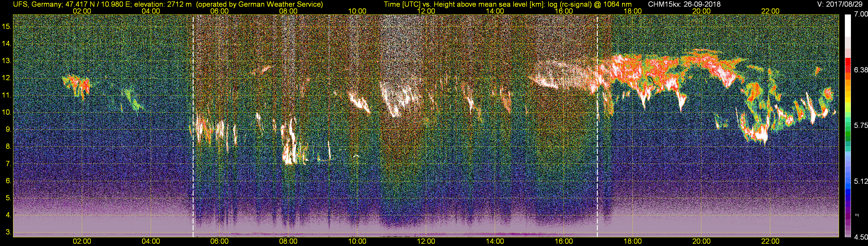The width and height of the screenshot is (868, 246).
Task: Click the 14. km height axis label
Action: point(6,44)
